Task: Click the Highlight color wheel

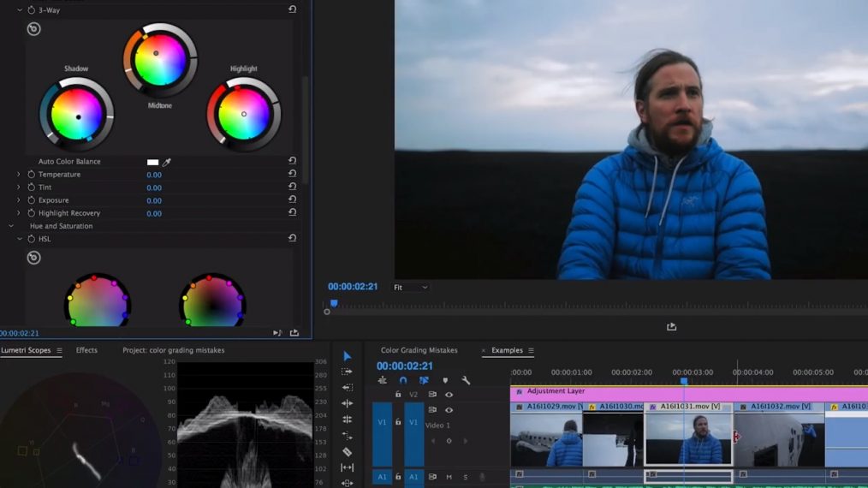Action: pos(244,115)
